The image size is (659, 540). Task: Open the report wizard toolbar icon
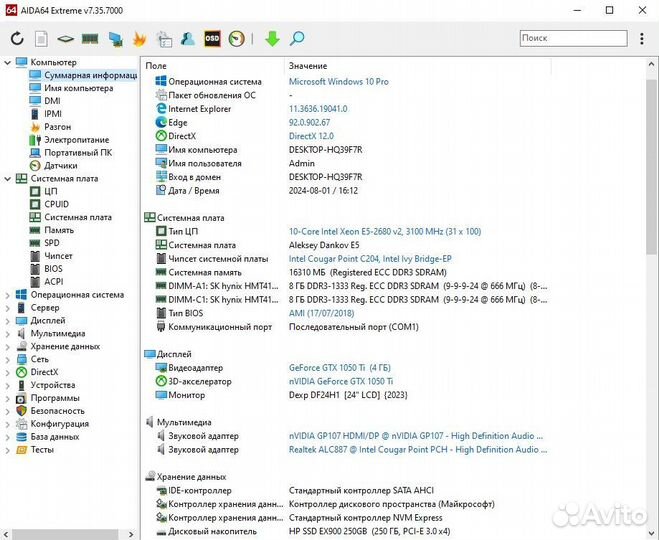point(164,39)
